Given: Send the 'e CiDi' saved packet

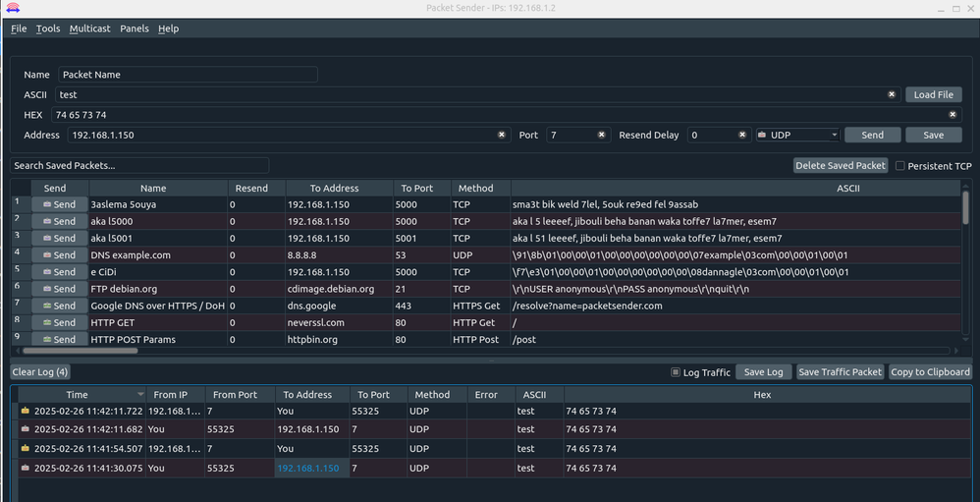Looking at the screenshot, I should pos(60,272).
